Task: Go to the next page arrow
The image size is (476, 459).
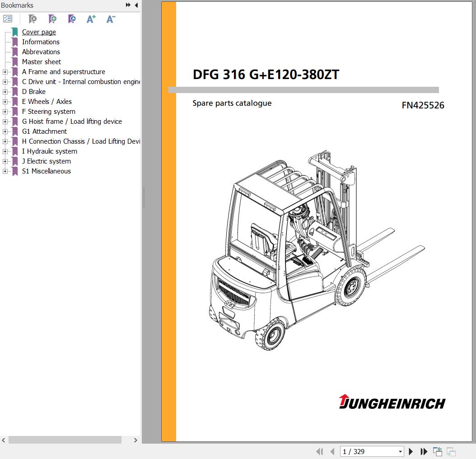Action: (411, 451)
